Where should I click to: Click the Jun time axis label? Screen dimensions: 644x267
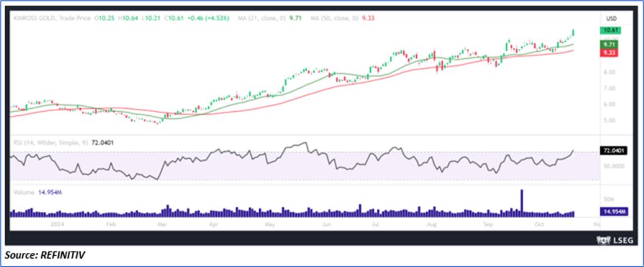click(x=327, y=225)
